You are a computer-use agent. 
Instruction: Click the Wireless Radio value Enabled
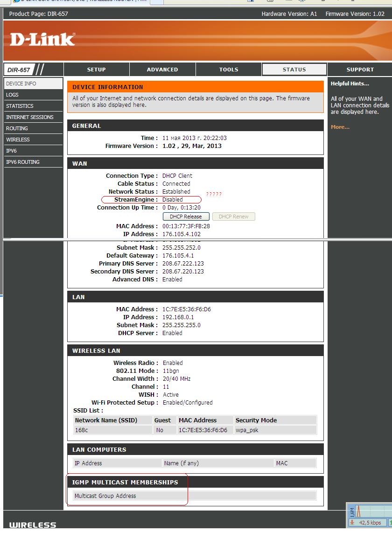coord(173,363)
